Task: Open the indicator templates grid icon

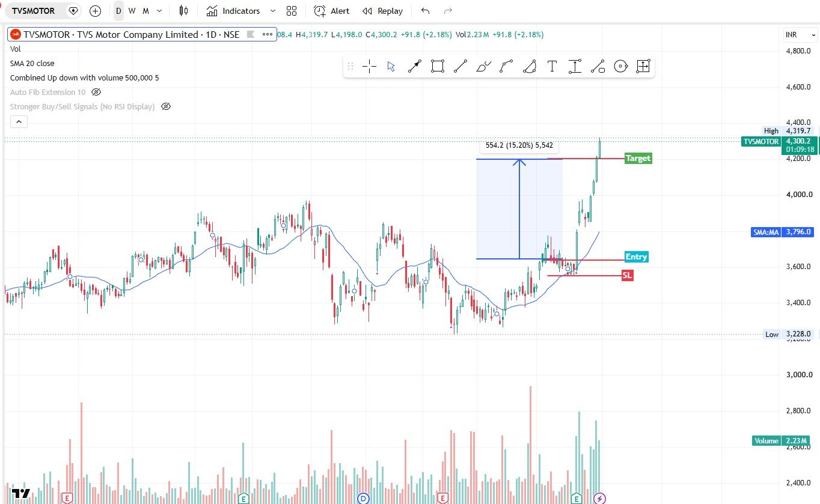Action: (x=292, y=11)
